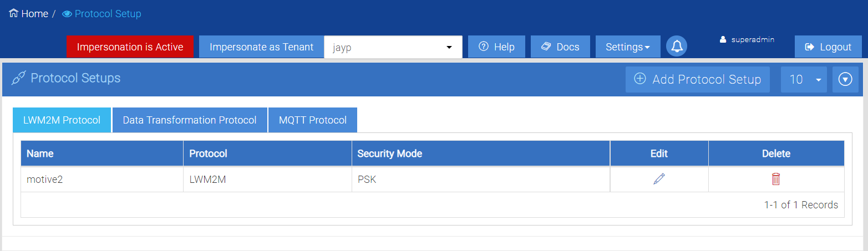Click the Protocol Setups link icon

[x=18, y=79]
